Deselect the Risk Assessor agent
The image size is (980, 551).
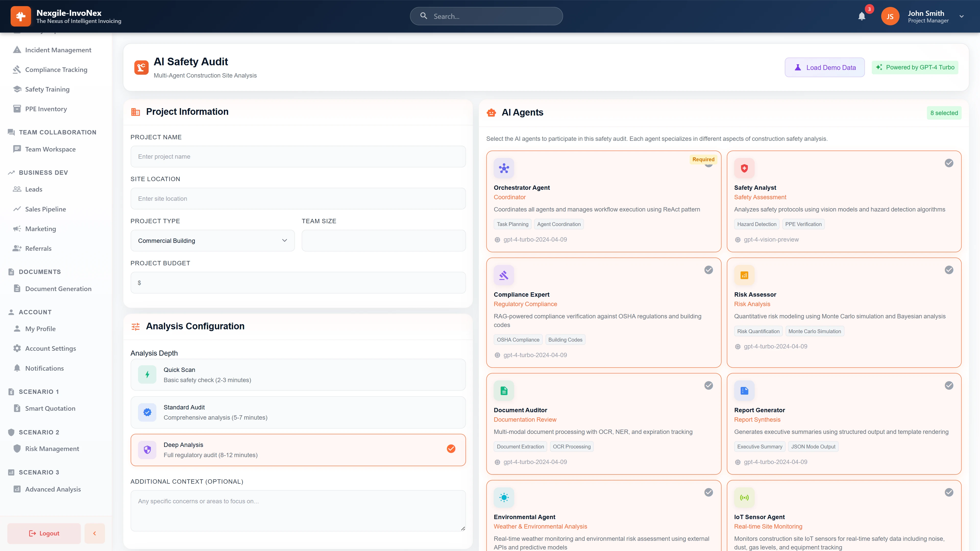pos(949,270)
